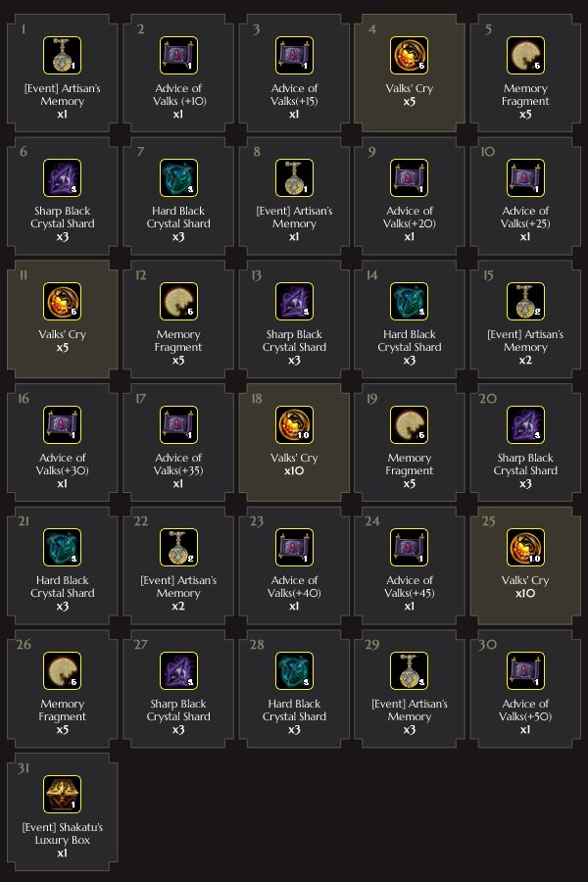Click the Artisan's Memory icon on day 1

click(63, 55)
